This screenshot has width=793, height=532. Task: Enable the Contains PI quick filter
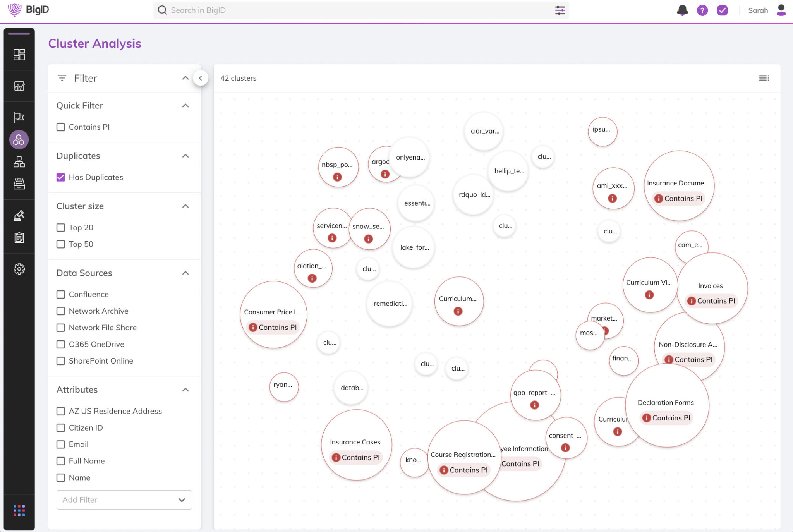pos(61,127)
